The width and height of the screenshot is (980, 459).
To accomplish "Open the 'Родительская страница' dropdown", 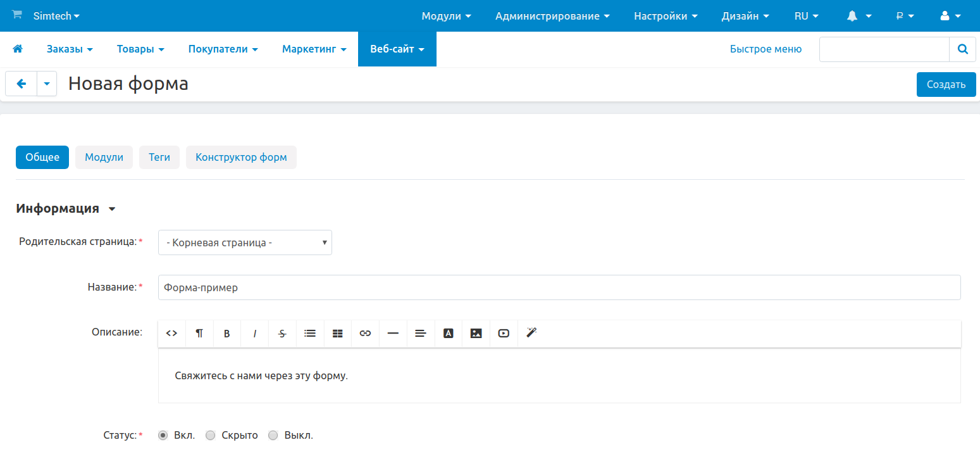I will point(245,242).
